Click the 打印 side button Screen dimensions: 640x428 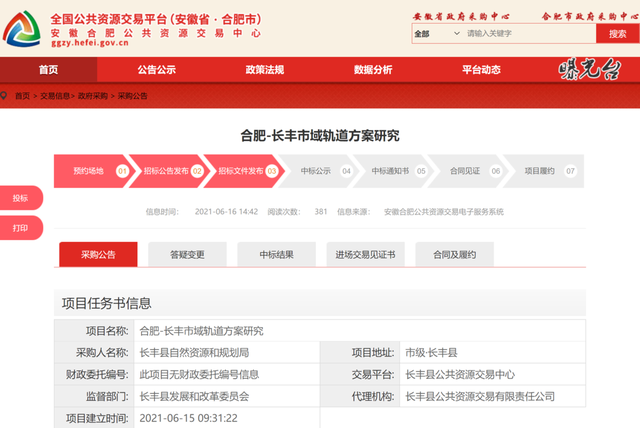click(21, 228)
